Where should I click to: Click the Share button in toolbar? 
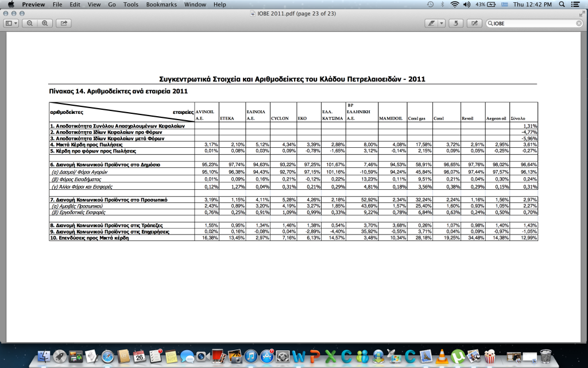pos(64,24)
